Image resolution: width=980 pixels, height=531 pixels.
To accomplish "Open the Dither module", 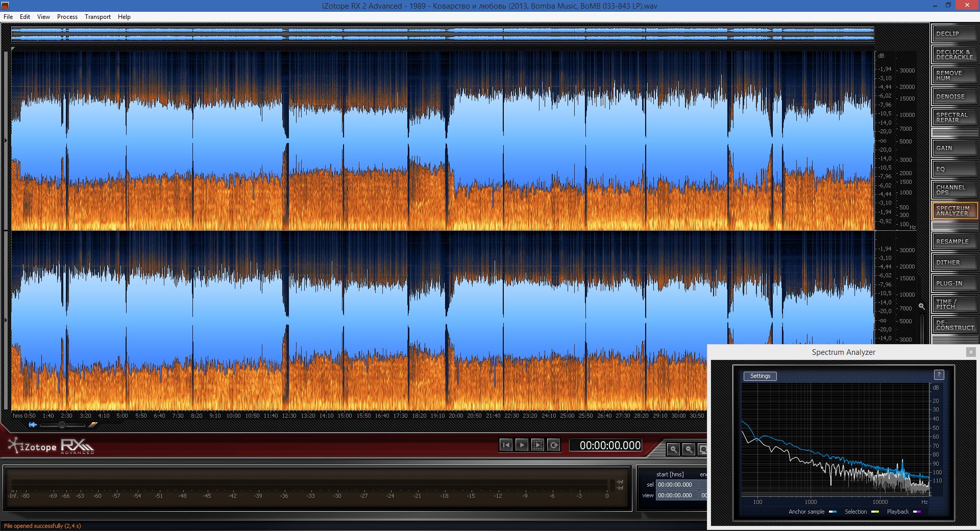I will coord(954,262).
